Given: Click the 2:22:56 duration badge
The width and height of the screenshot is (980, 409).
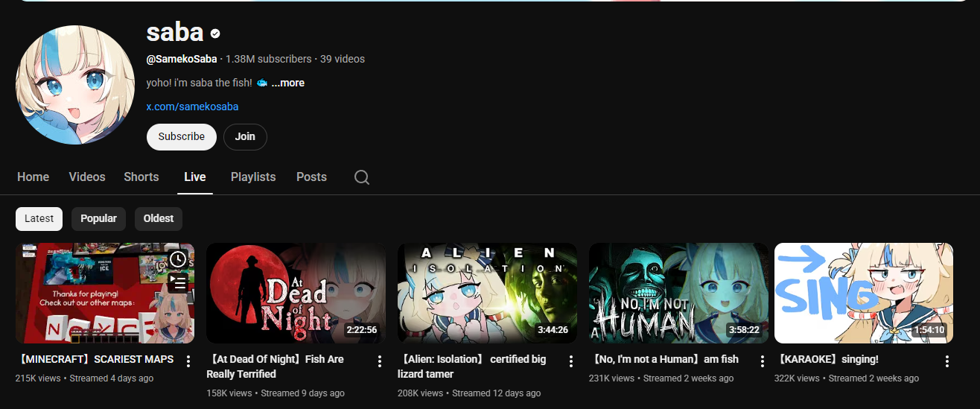Looking at the screenshot, I should (x=362, y=330).
